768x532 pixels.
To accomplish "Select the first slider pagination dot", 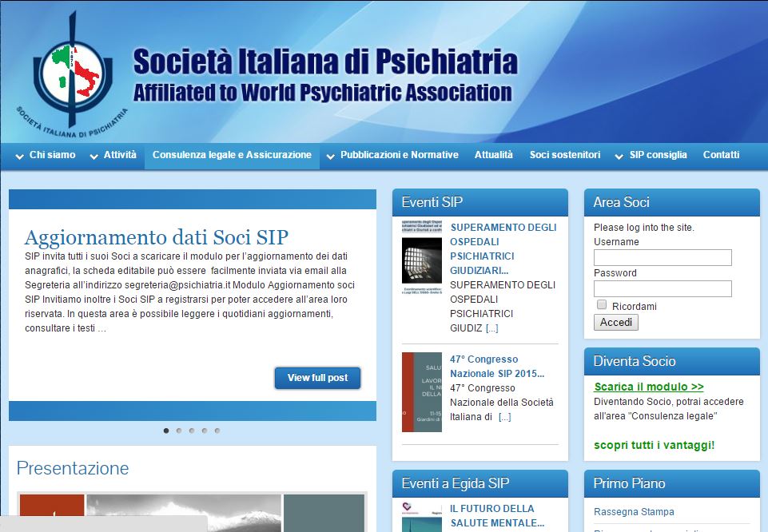I will 166,431.
